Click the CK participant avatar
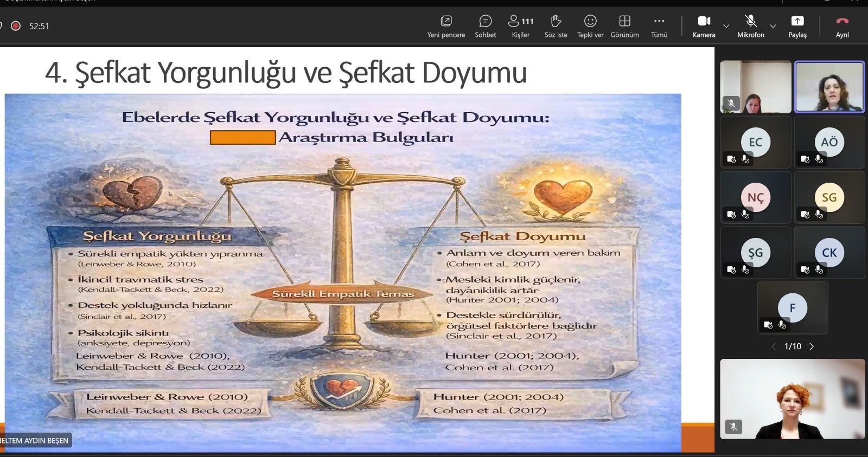Image resolution: width=868 pixels, height=457 pixels. (x=829, y=253)
